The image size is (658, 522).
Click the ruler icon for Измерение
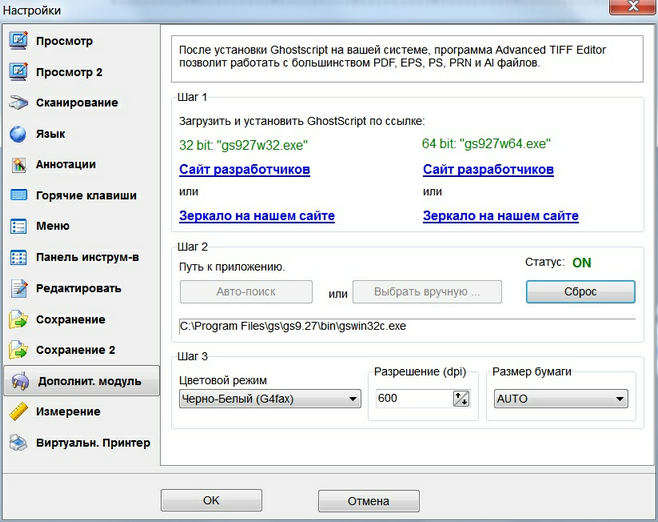pos(18,412)
